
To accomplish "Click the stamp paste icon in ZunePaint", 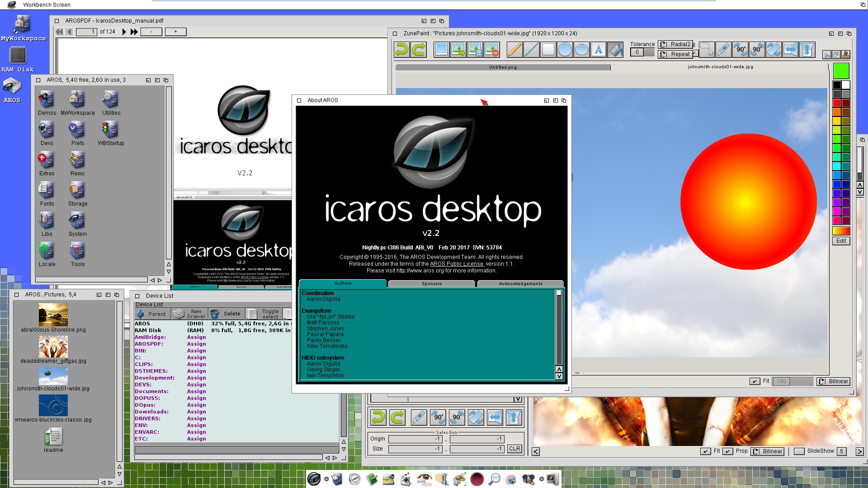I will [846, 55].
